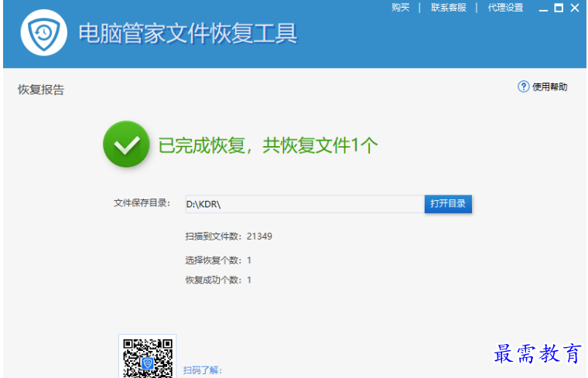Open the 购买 purchase link
Screen dimensions: 588x378
[400, 8]
